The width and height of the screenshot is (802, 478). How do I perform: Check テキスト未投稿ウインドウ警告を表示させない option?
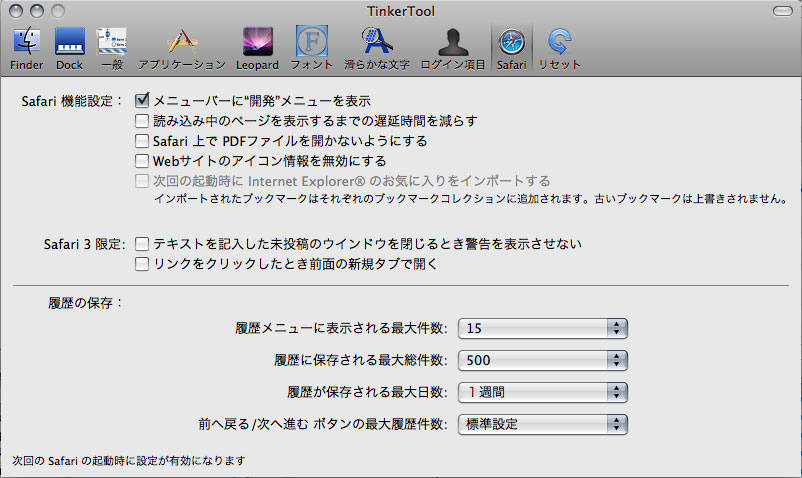pyautogui.click(x=142, y=244)
